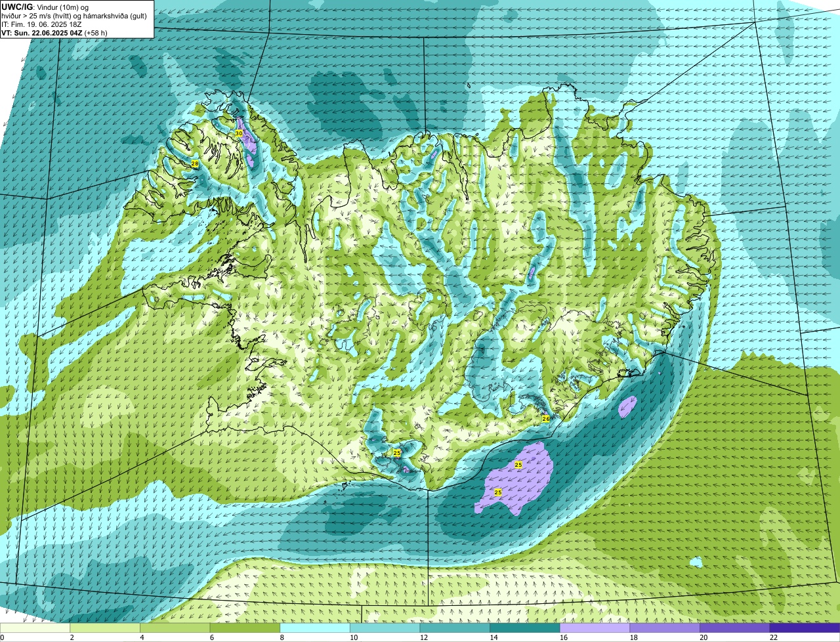The height and width of the screenshot is (642, 840).
Task: Click the yellow gust label 26
Action: (545, 419)
